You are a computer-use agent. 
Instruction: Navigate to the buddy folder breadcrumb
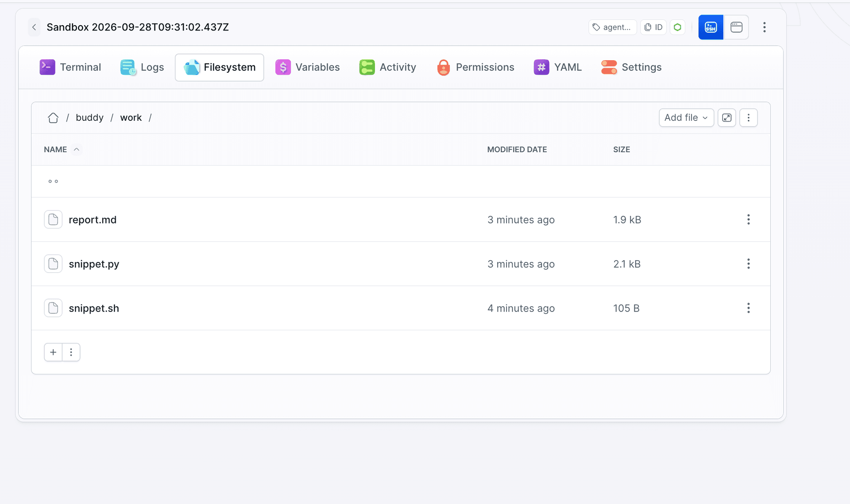click(x=89, y=118)
